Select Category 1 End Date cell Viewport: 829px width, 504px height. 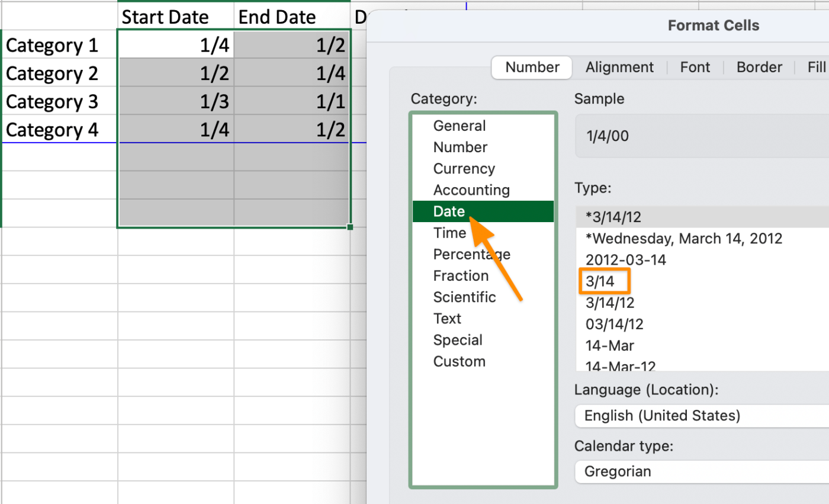292,45
